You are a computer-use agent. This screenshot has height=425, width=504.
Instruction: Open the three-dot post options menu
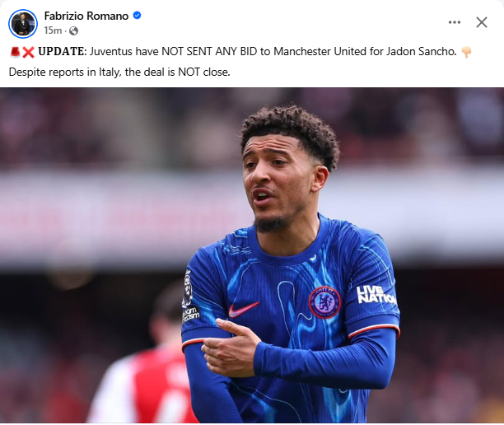[455, 22]
